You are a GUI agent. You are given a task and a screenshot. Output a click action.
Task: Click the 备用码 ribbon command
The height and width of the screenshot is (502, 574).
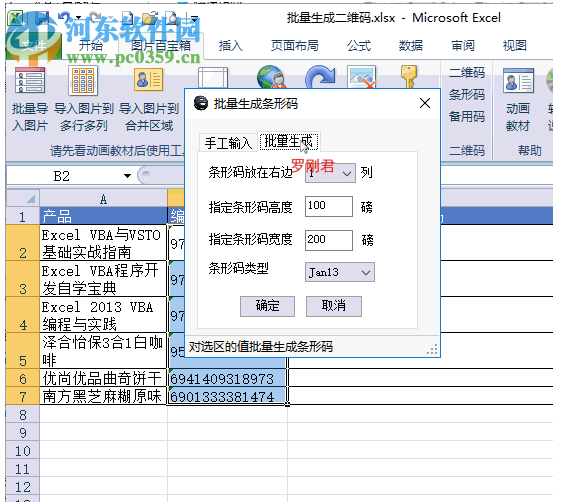pos(467,116)
